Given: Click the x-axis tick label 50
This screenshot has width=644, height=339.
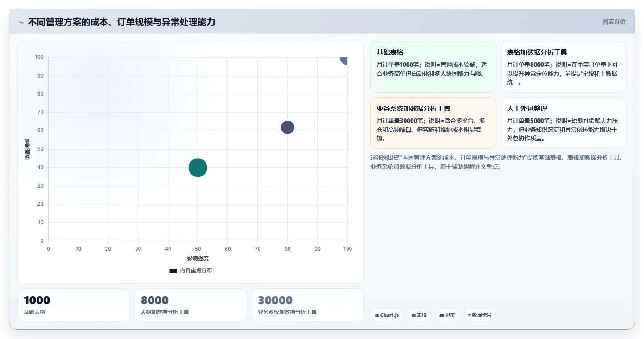Looking at the screenshot, I should (x=198, y=249).
